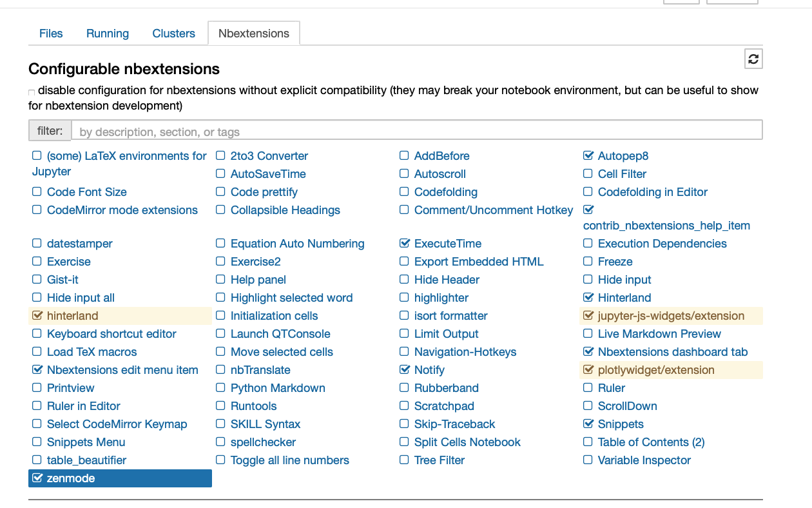This screenshot has height=508, width=812.
Task: Select (some) LaTeX environments for Jupyter
Action: [x=120, y=164]
